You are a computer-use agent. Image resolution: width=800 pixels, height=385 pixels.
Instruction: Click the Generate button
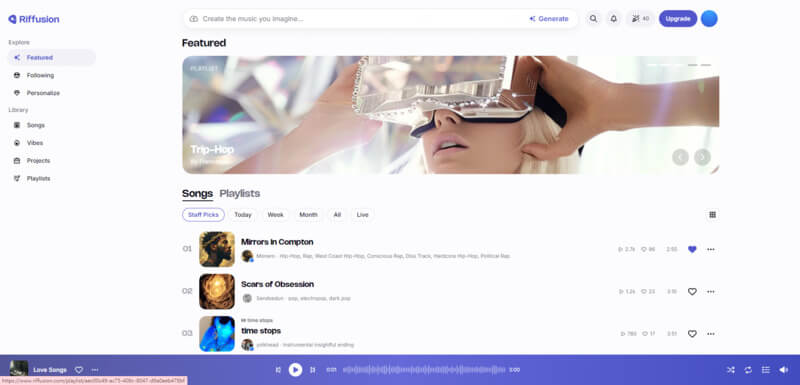coord(549,19)
